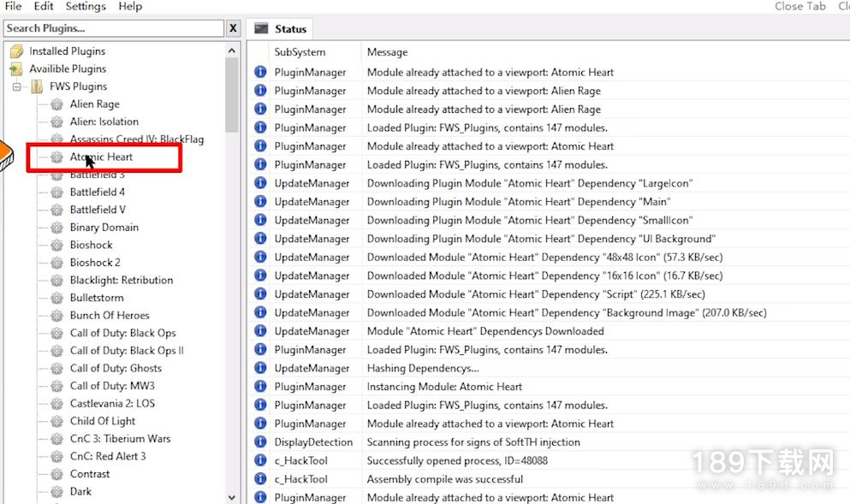The image size is (850, 504).
Task: Click the Available Plugins download icon
Action: [16, 69]
